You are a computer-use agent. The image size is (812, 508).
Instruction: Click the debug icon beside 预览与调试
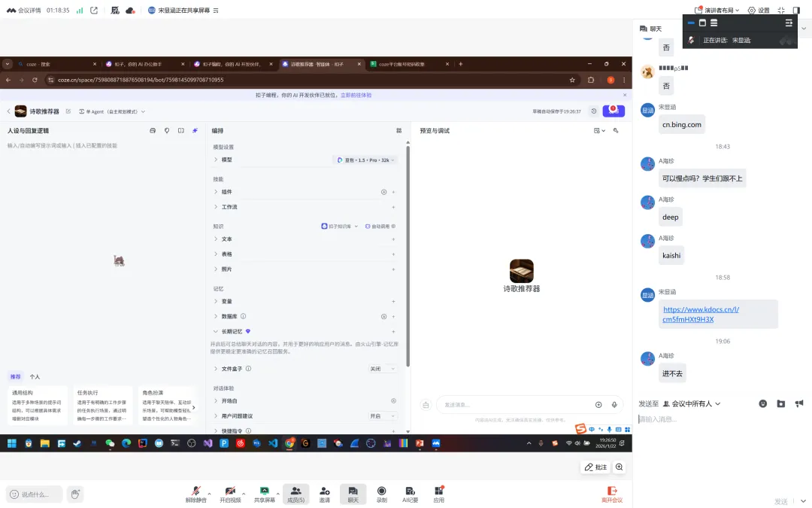[616, 131]
